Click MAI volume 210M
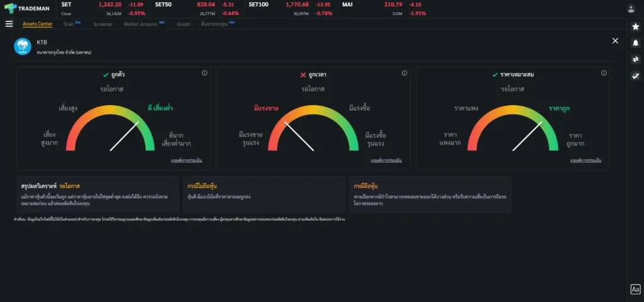This screenshot has height=302, width=644. coord(397,14)
